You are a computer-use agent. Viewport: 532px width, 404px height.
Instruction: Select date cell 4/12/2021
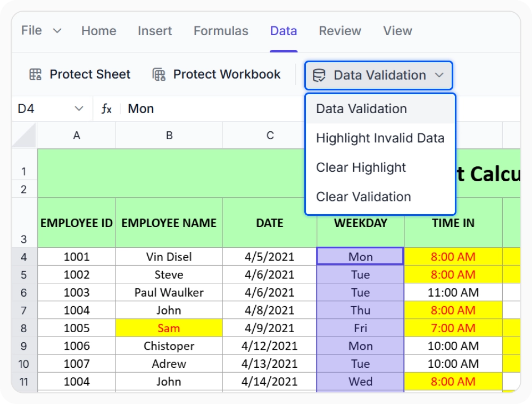click(x=270, y=346)
